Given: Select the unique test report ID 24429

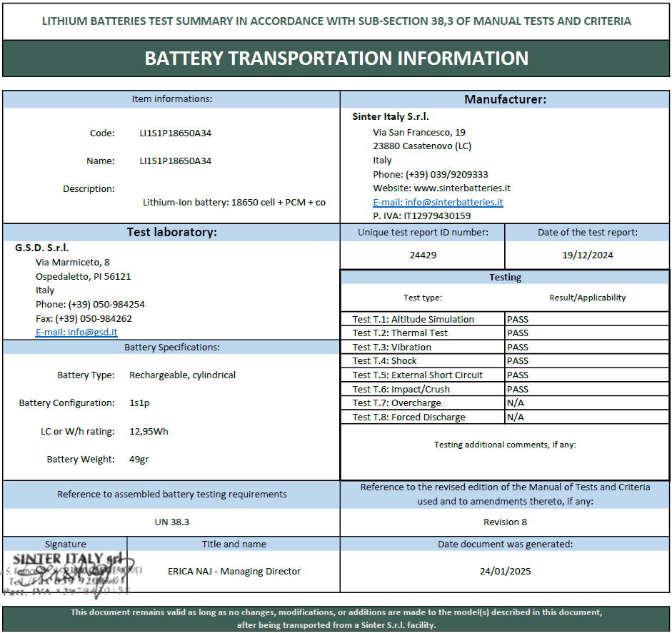Looking at the screenshot, I should tap(423, 255).
